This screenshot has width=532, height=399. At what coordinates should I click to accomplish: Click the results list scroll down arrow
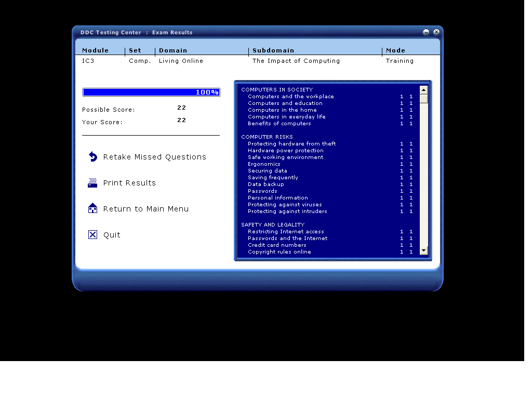pos(423,250)
